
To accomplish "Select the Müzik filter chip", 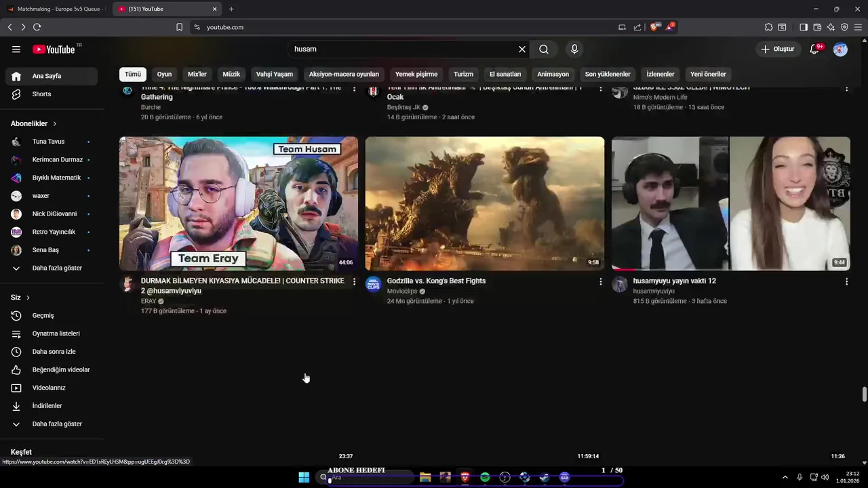I will click(231, 74).
